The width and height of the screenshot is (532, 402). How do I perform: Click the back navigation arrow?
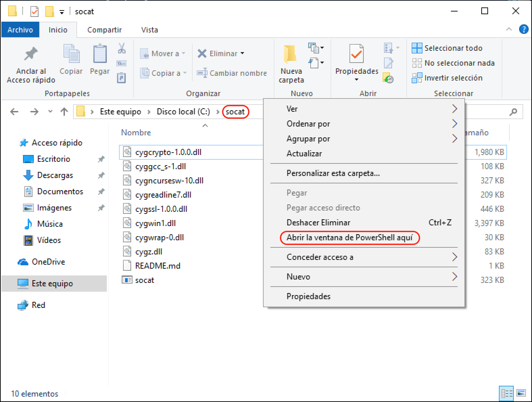coord(14,112)
